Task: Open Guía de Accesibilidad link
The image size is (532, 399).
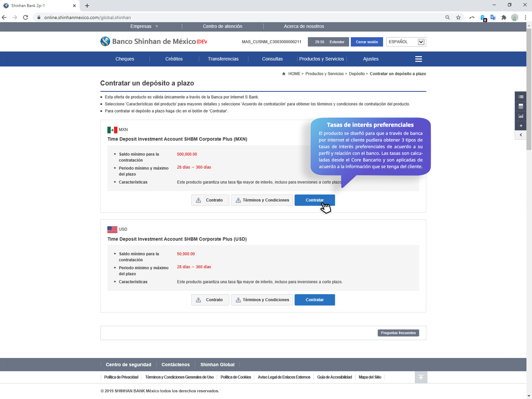Action: click(334, 377)
